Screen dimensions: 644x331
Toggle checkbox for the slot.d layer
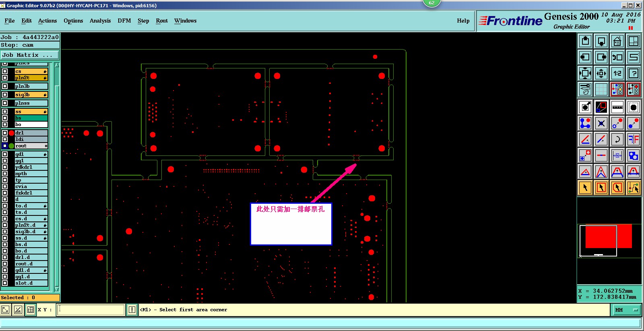coord(5,283)
